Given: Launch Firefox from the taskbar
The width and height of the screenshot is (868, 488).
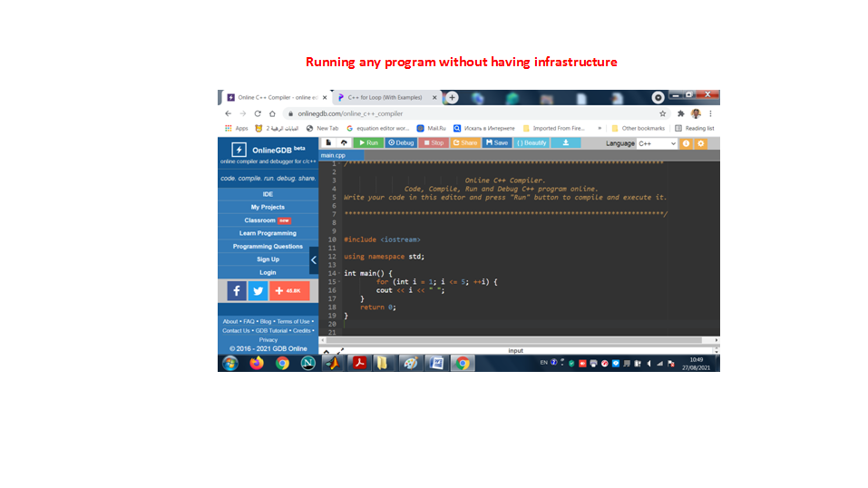Looking at the screenshot, I should coord(257,364).
